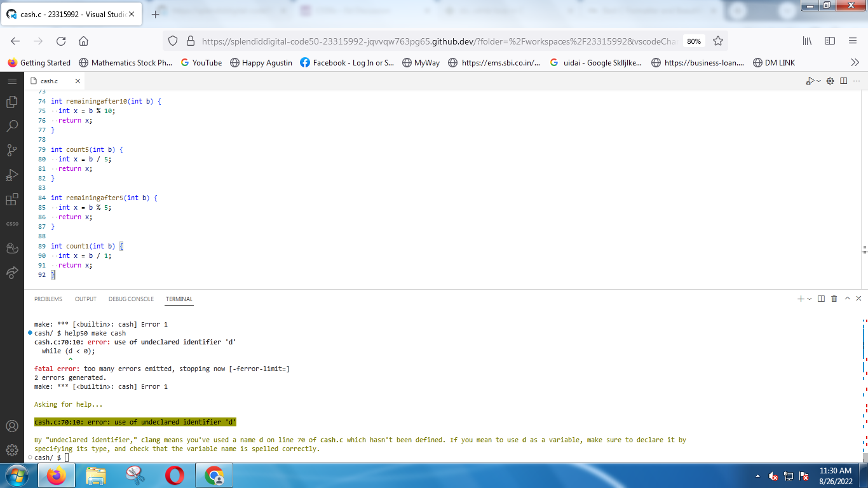Open Windows Explorer from taskbar

[96, 475]
